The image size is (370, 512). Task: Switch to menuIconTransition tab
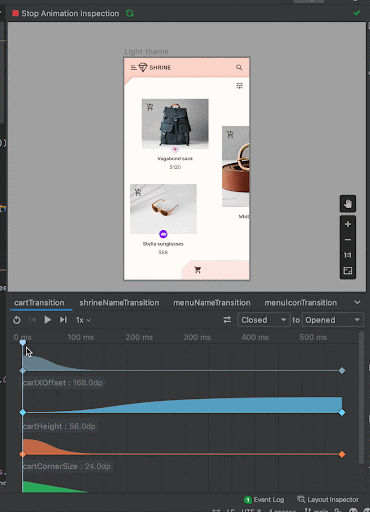(x=301, y=303)
